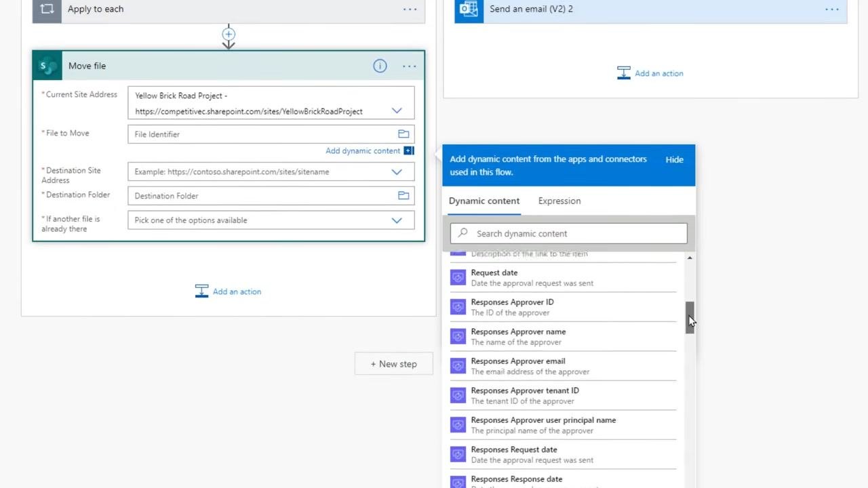Insert 'Responses Response date' dynamic content
Screen dimensions: 868x488
(563, 480)
